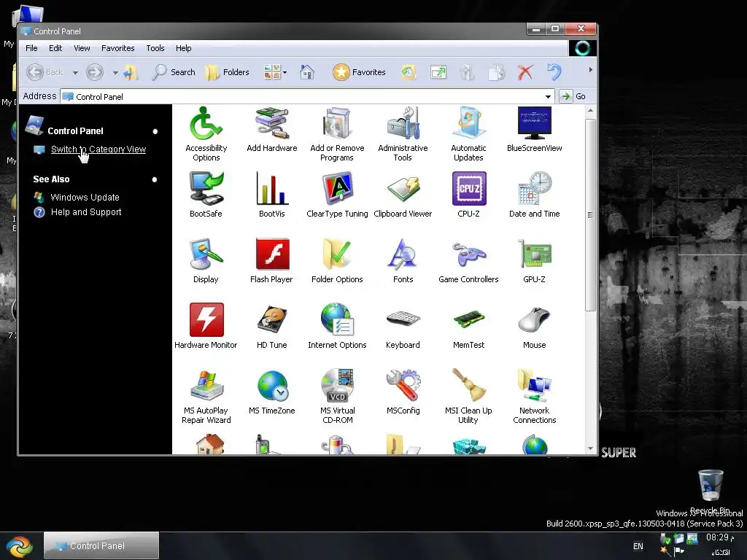Open Clipboard Viewer icon

point(403,195)
